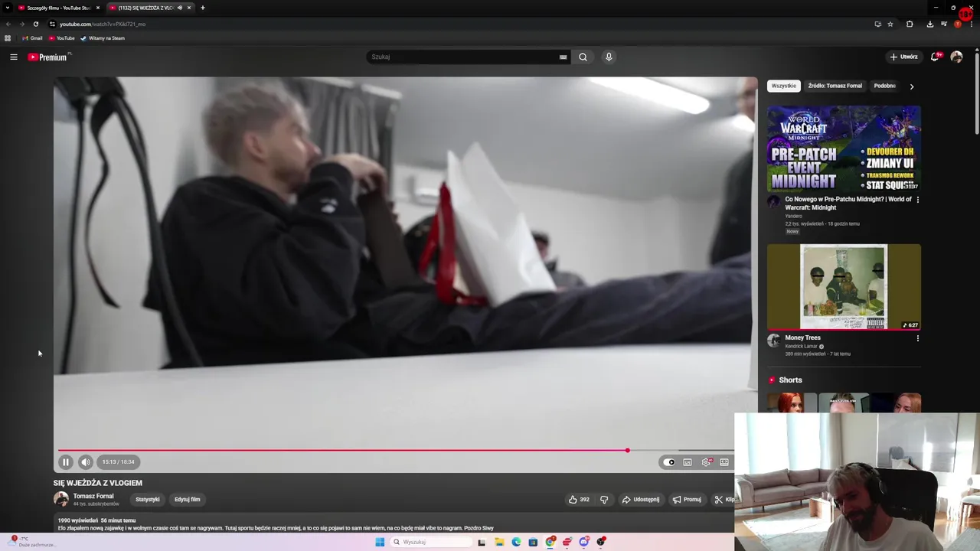
Task: Click the Edytuj film button
Action: [187, 499]
